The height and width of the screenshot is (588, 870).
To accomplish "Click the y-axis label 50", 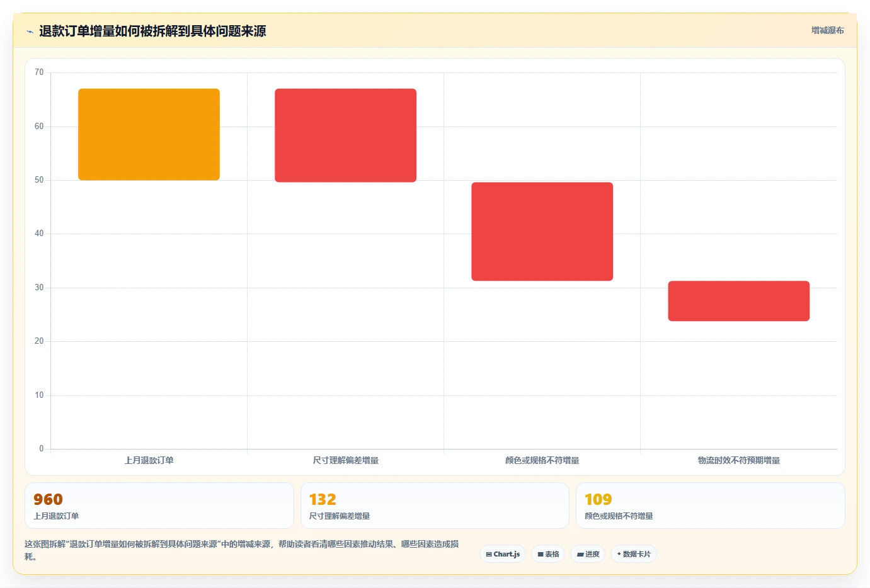I will (39, 180).
